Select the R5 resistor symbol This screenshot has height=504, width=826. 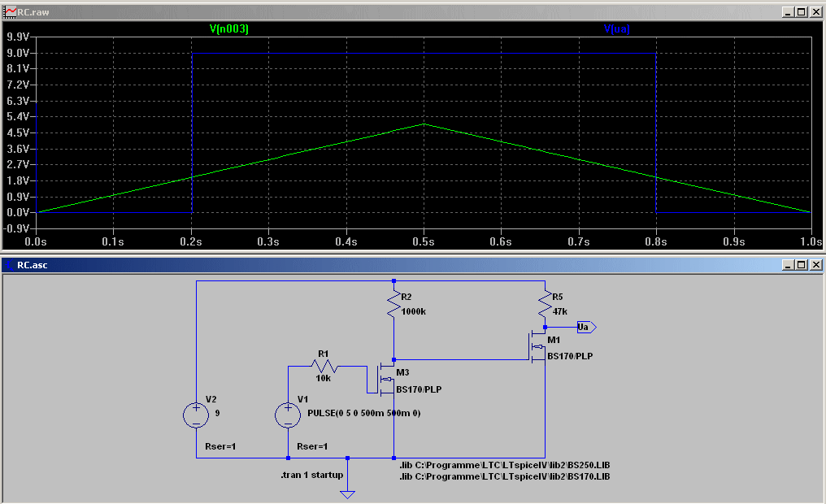[545, 306]
